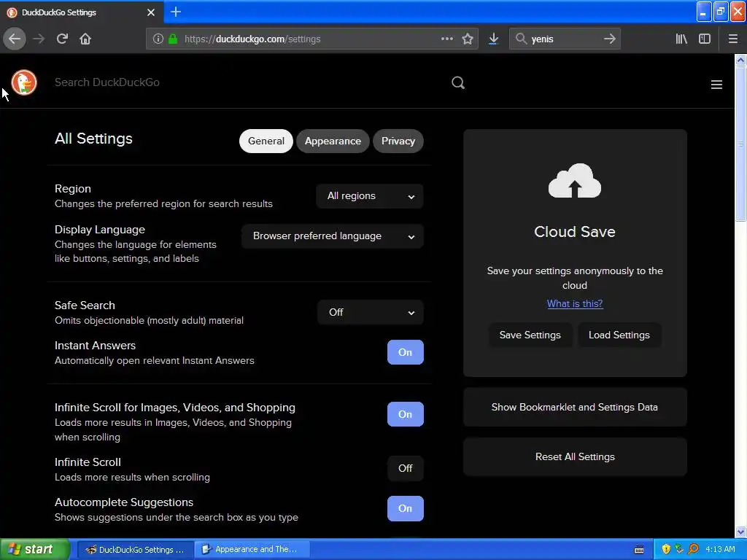Toggle Infinite Scroll for Images, Videos, Shopping
Viewport: 747px width, 560px height.
(405, 414)
